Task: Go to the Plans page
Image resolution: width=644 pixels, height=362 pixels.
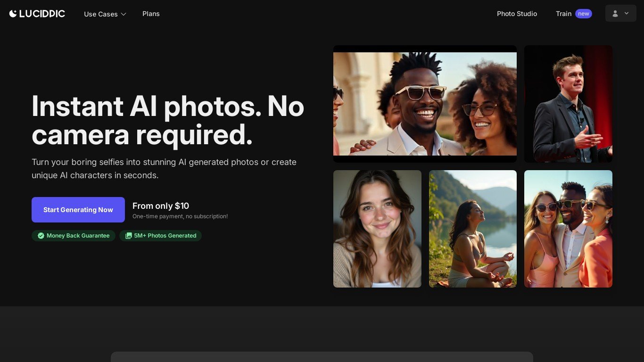Action: pos(151,14)
